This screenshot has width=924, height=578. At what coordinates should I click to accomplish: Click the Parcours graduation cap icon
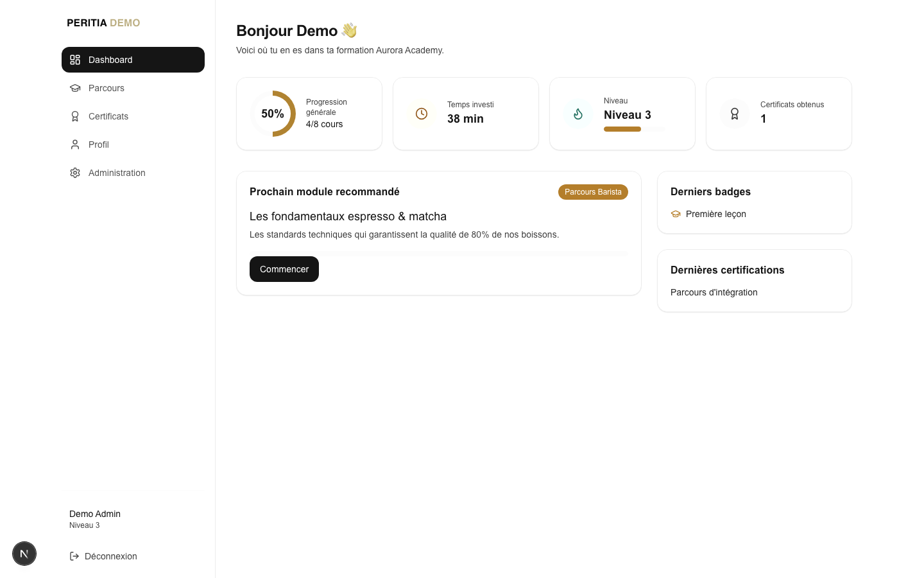75,88
